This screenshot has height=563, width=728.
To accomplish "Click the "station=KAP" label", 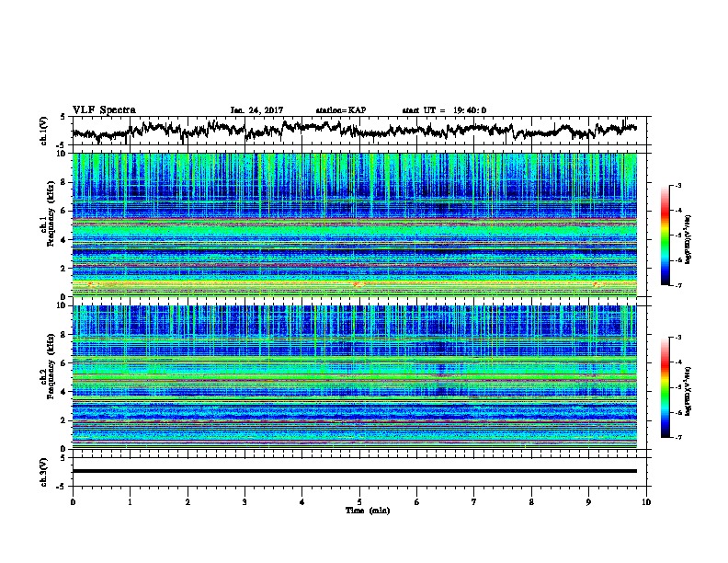I will (341, 110).
